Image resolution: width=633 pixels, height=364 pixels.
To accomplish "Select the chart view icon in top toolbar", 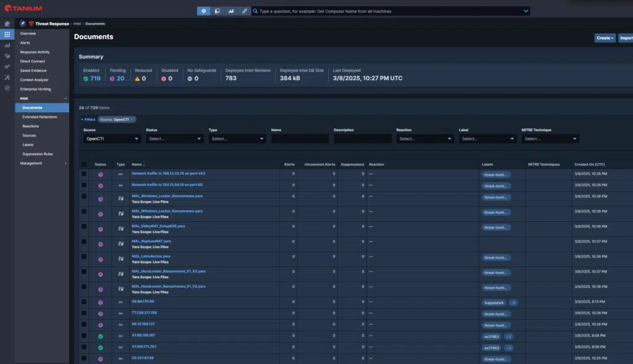I will pos(231,11).
